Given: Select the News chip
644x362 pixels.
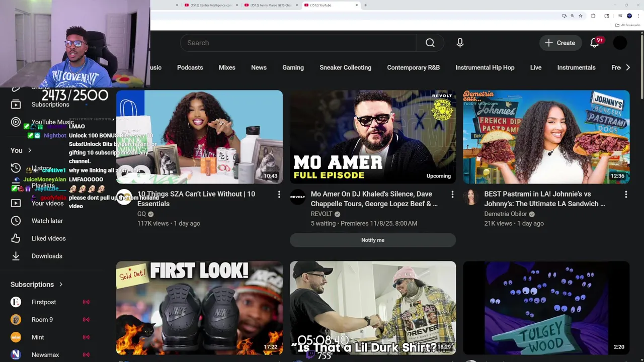Looking at the screenshot, I should click(x=259, y=67).
